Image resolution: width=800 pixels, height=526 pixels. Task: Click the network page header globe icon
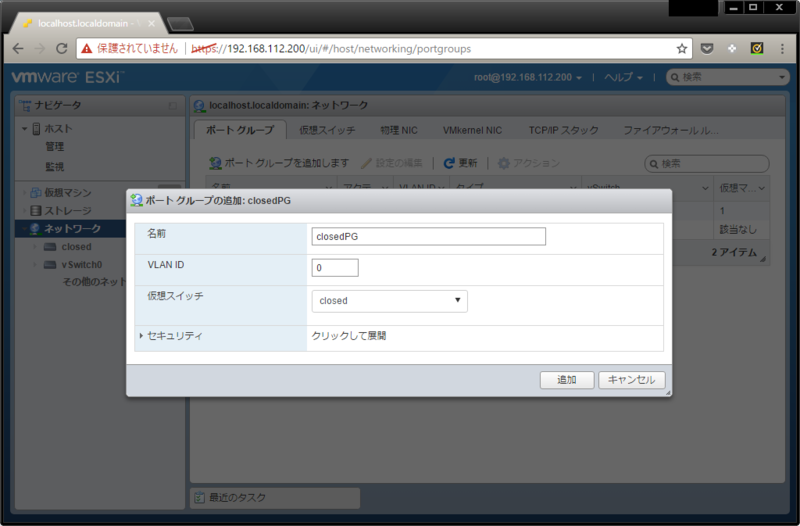[x=199, y=106]
